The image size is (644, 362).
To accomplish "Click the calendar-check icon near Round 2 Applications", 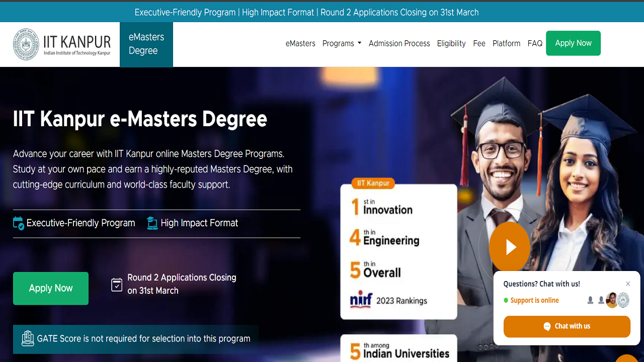I will 117,285.
